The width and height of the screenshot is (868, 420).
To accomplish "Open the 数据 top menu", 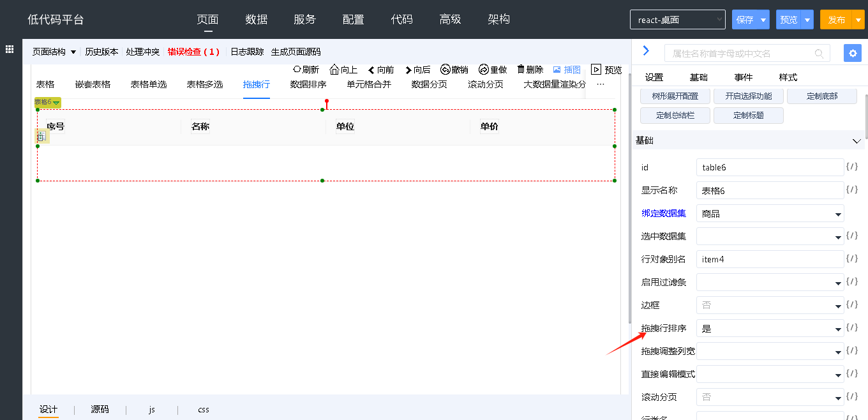I will coord(257,19).
